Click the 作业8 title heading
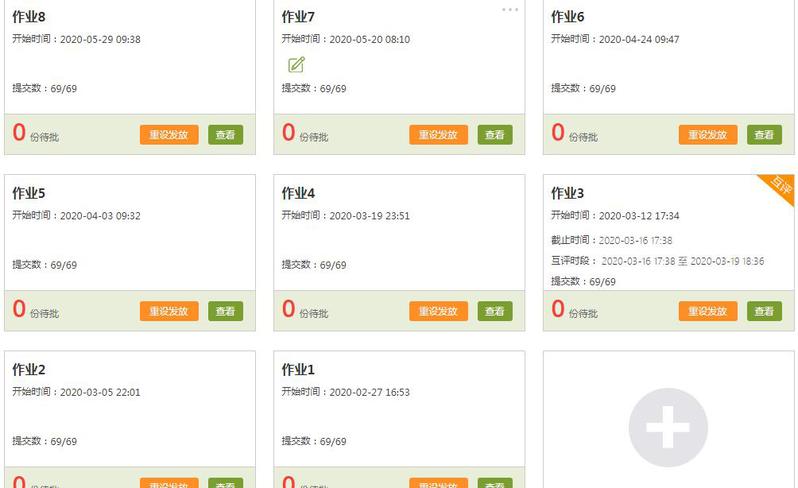Viewport: 798px width, 488px height. tap(29, 17)
